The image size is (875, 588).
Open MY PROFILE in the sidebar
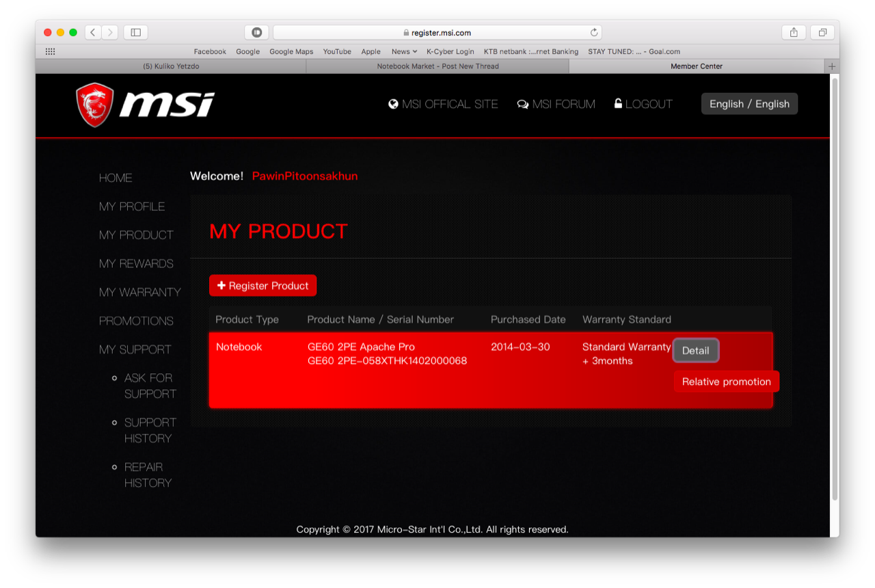[x=132, y=206]
